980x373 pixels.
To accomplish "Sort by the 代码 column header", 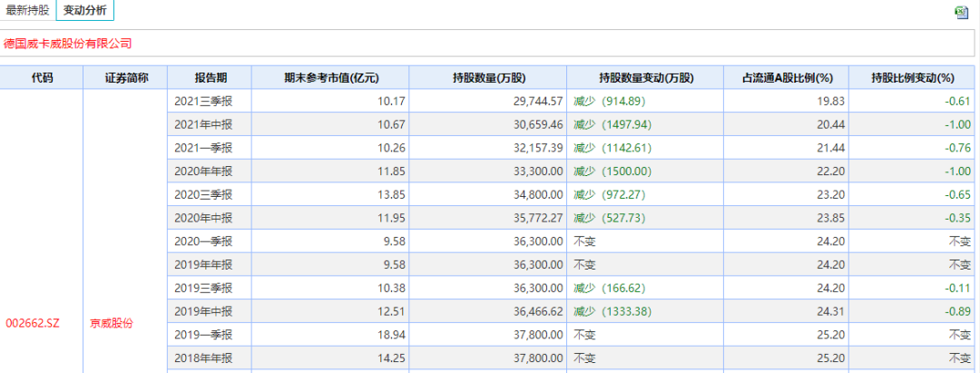I will coord(42,78).
